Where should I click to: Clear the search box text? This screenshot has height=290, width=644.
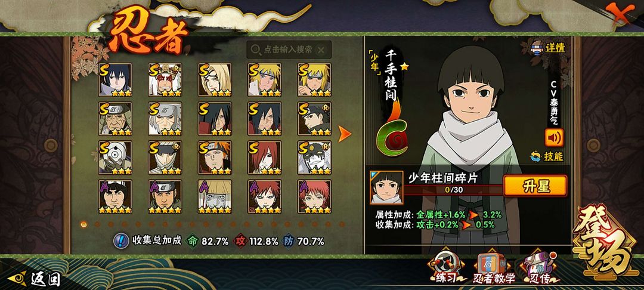pyautogui.click(x=321, y=50)
